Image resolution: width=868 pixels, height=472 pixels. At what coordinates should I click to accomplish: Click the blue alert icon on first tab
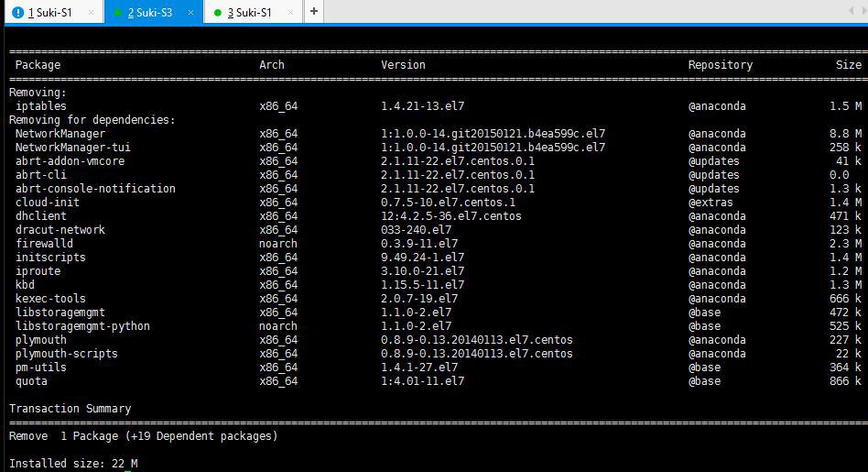(x=17, y=12)
